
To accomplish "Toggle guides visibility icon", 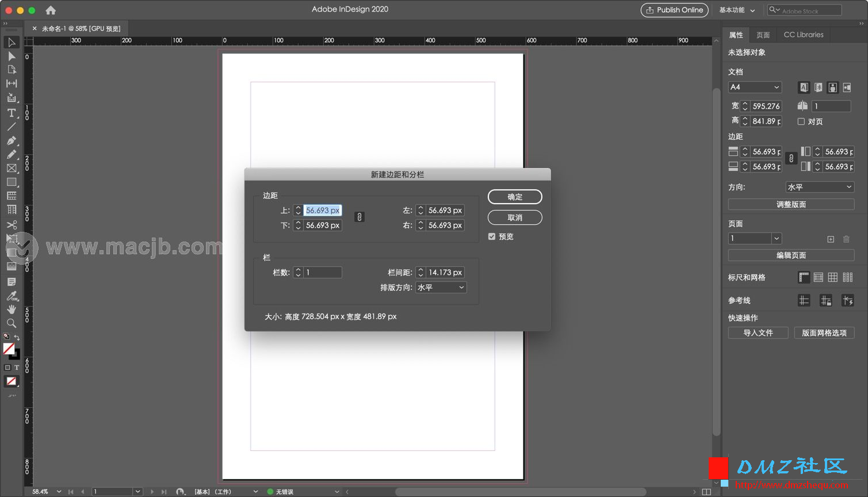I will pos(804,300).
